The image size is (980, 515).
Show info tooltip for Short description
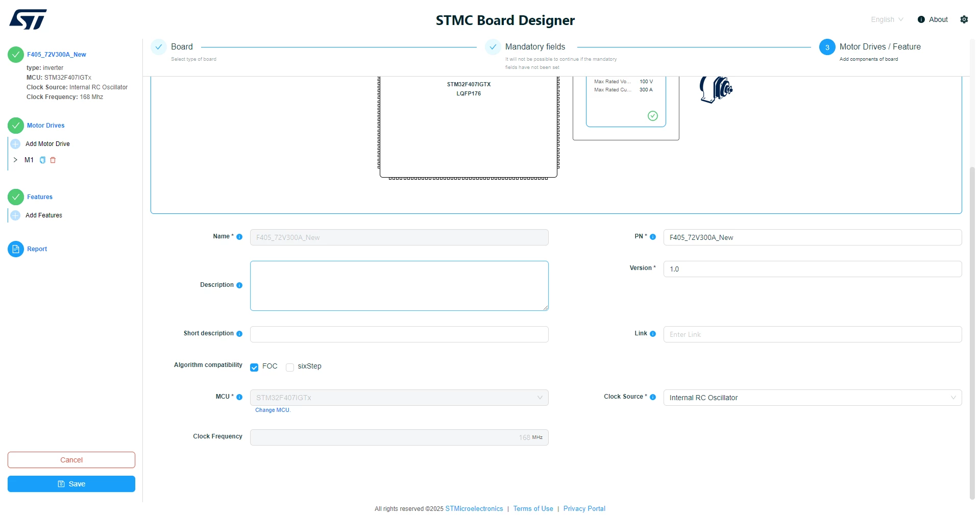(x=239, y=334)
